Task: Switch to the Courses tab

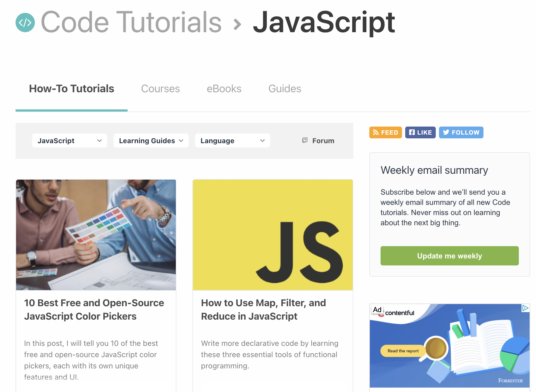Action: 160,88
